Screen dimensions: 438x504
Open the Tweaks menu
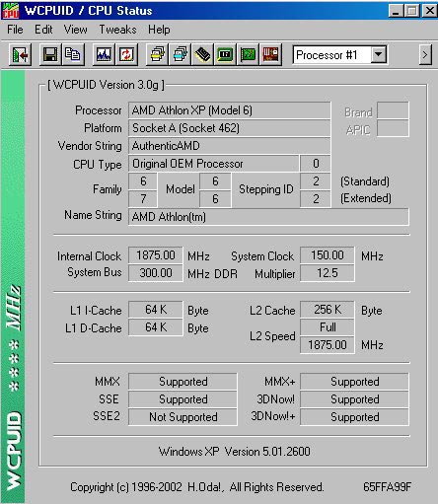click(117, 30)
